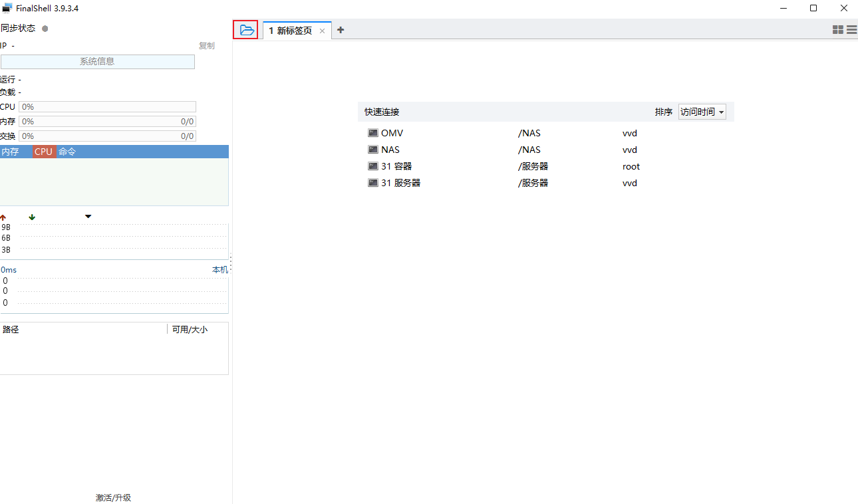858x504 pixels.
Task: Click the 交换 usage progress bar
Action: click(107, 136)
